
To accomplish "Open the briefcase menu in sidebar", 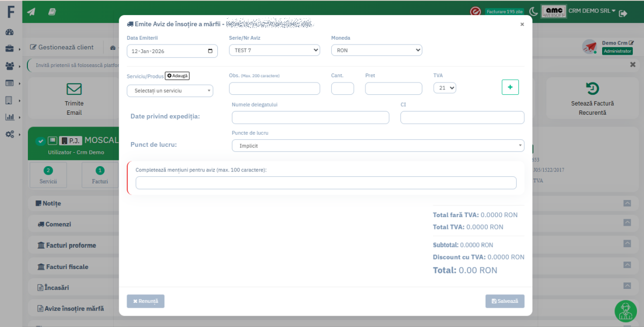I will (x=10, y=49).
